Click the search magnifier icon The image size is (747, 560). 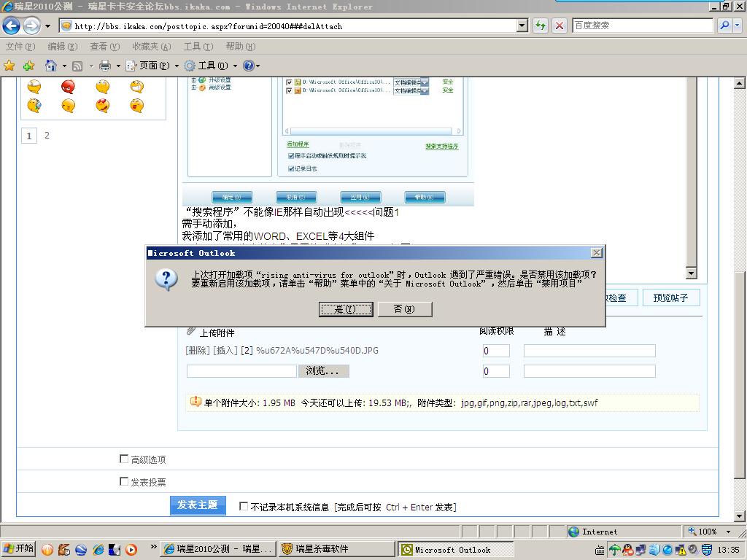[724, 26]
